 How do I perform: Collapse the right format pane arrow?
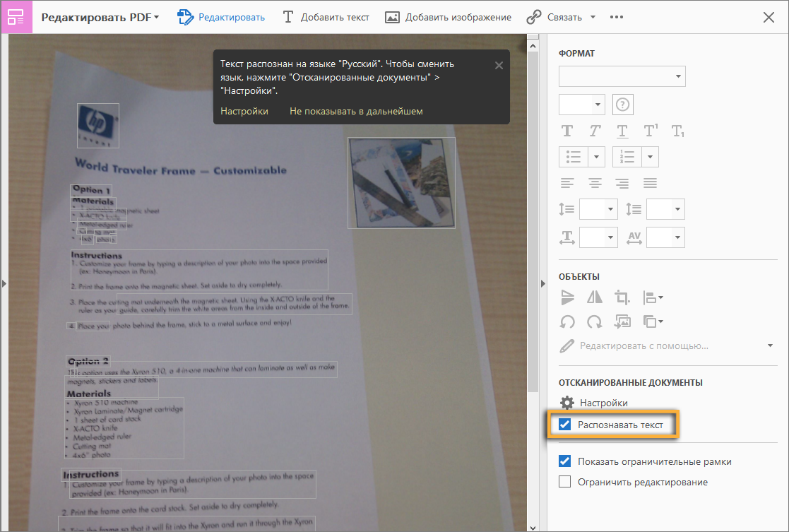pyautogui.click(x=542, y=283)
